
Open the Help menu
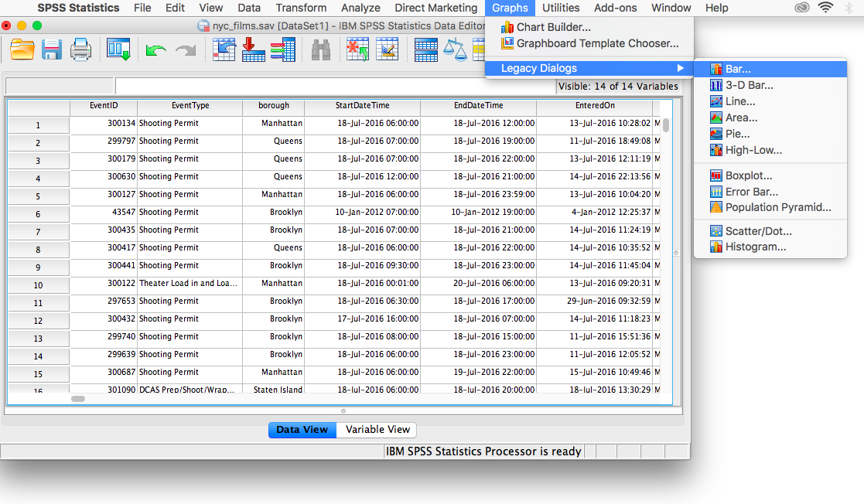(717, 8)
